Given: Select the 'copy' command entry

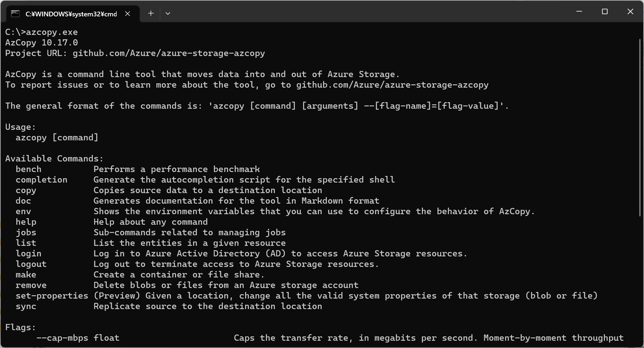Looking at the screenshot, I should tap(26, 190).
